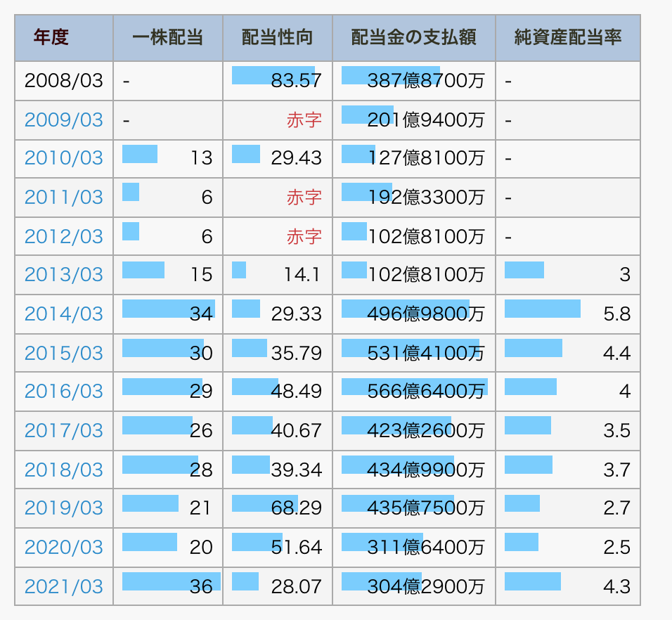
Task: Open the 2013/03 fiscal year link
Action: point(63,275)
